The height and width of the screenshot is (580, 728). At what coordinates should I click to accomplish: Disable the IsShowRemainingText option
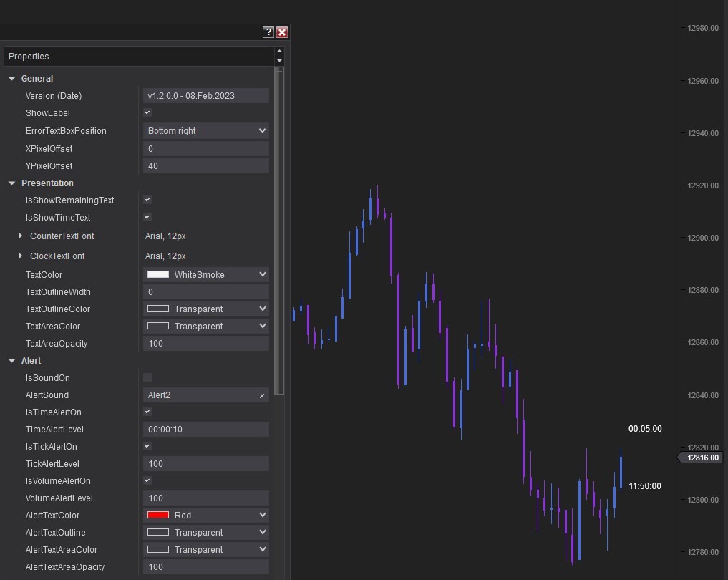(147, 200)
